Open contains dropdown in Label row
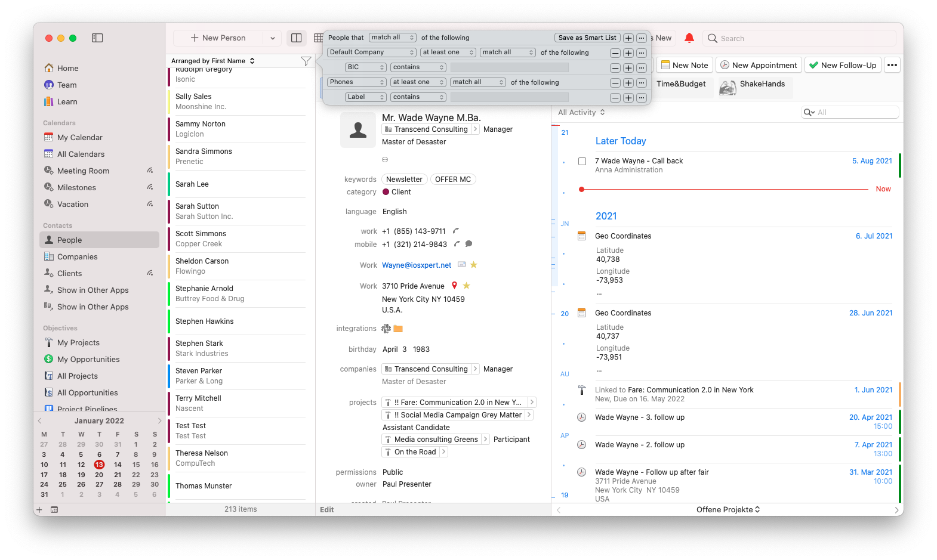 (418, 97)
